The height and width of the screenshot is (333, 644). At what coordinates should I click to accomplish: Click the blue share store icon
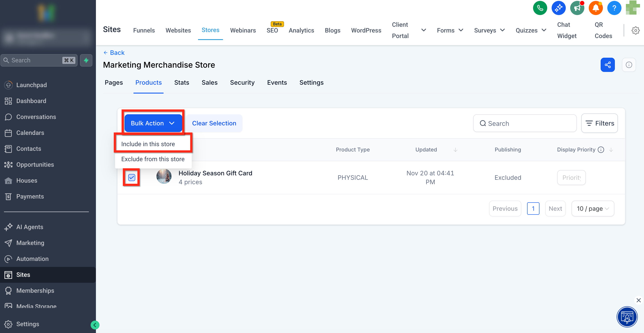click(608, 65)
